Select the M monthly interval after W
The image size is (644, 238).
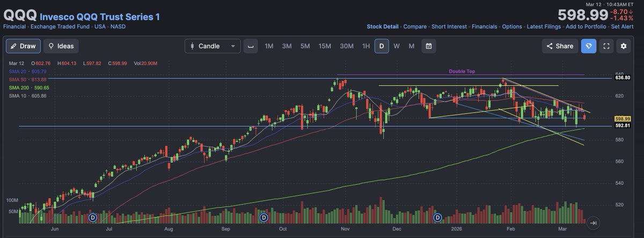click(412, 46)
